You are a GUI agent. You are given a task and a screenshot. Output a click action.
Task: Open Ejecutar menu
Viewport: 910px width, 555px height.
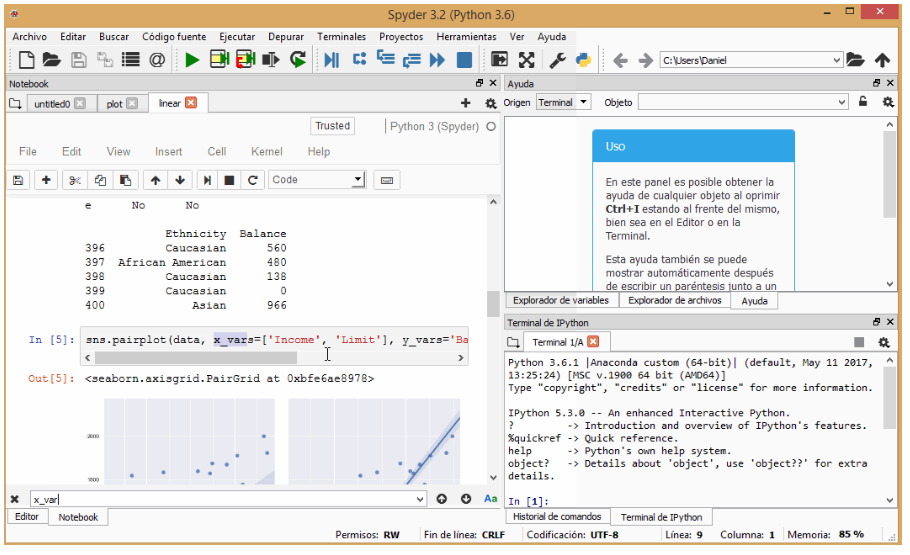coord(237,37)
